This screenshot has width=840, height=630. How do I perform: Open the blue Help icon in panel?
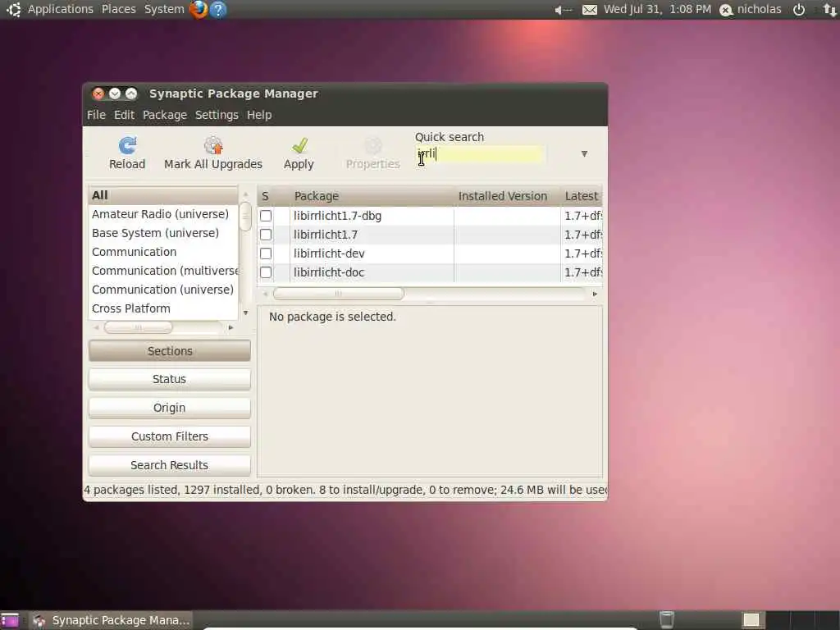coord(218,9)
